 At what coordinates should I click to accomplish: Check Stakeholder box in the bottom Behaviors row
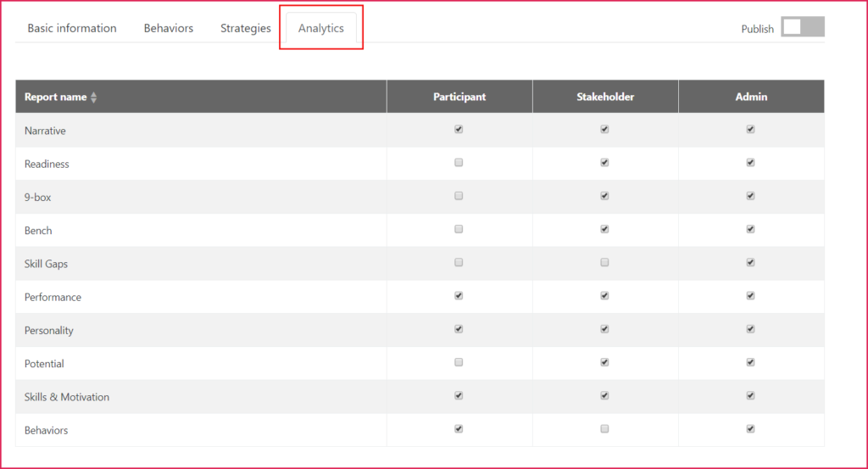[x=605, y=429]
